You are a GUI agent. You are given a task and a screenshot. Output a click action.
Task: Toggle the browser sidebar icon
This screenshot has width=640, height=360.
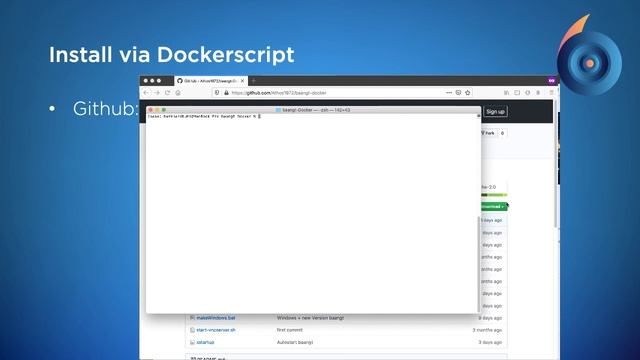(x=517, y=93)
